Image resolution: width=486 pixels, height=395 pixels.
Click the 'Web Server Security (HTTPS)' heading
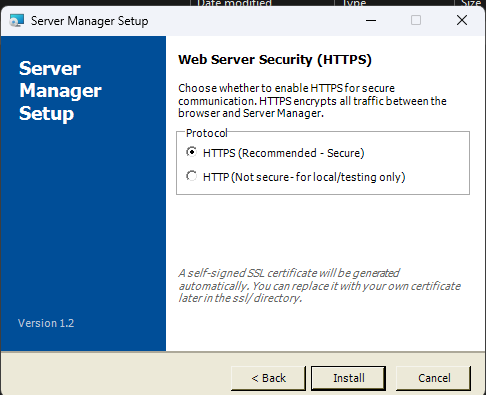click(275, 60)
